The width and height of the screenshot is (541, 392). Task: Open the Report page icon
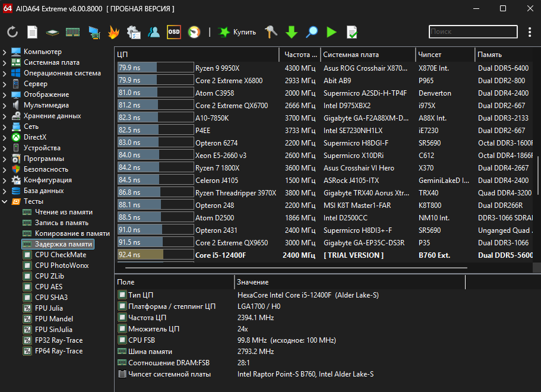pyautogui.click(x=32, y=32)
